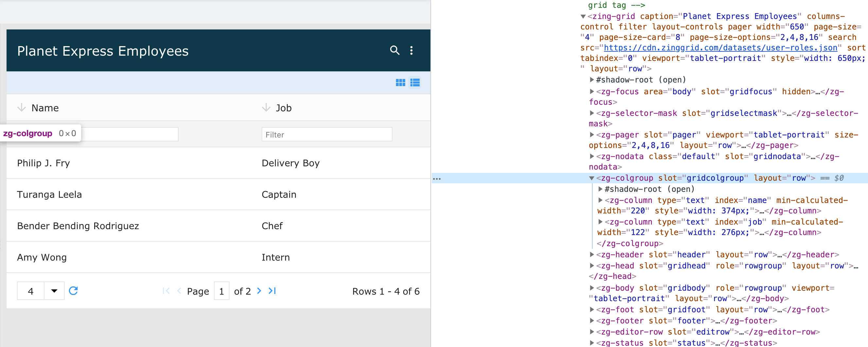Switch to card layout view
The width and height of the screenshot is (868, 347).
point(400,82)
